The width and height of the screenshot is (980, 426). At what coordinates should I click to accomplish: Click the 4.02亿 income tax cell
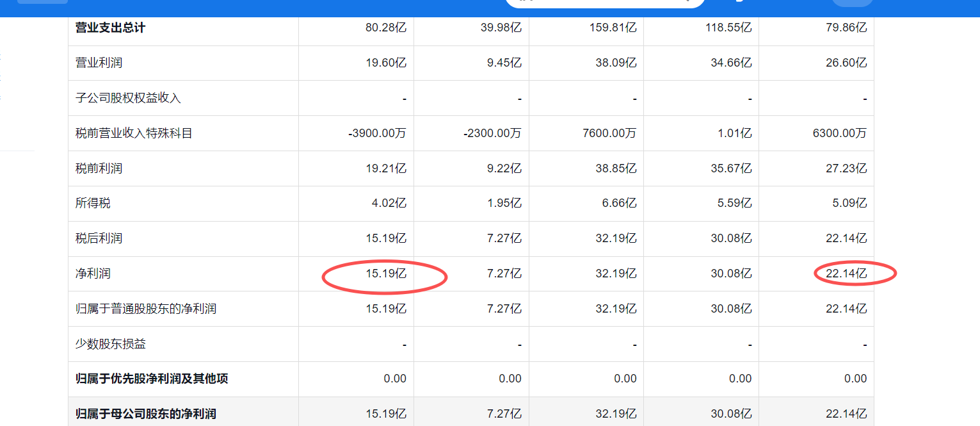coord(389,204)
